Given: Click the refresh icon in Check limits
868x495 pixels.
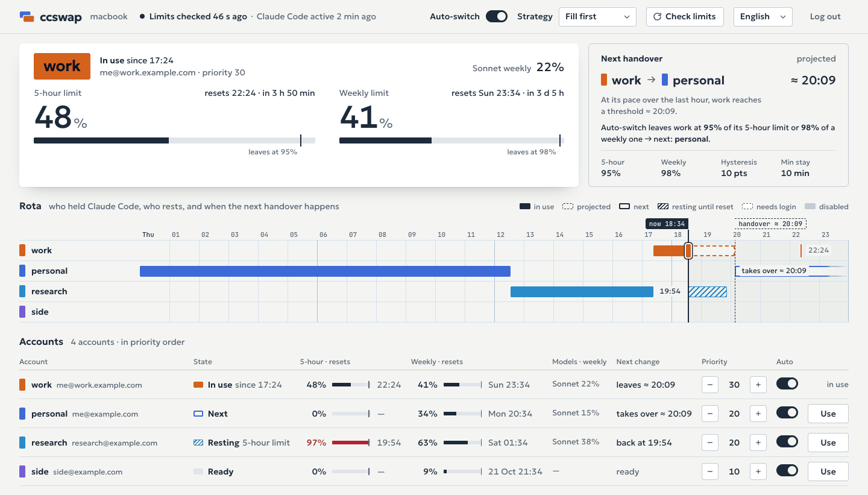Looking at the screenshot, I should click(x=657, y=17).
